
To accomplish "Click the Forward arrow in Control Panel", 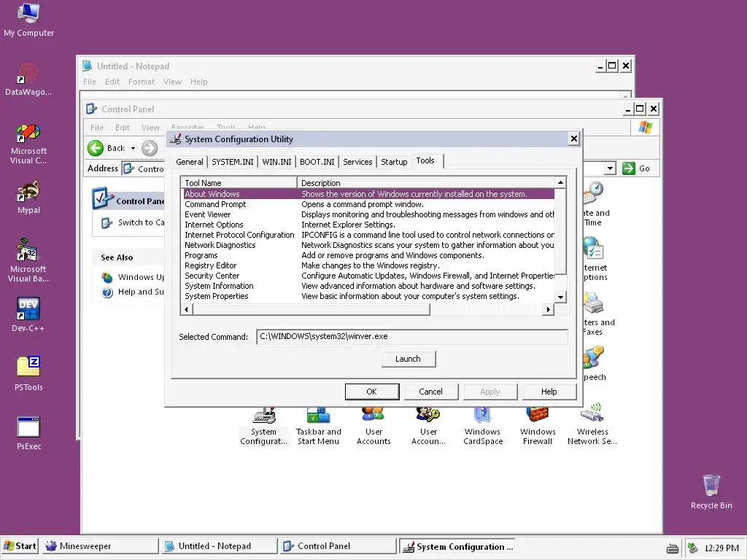I will point(150,148).
